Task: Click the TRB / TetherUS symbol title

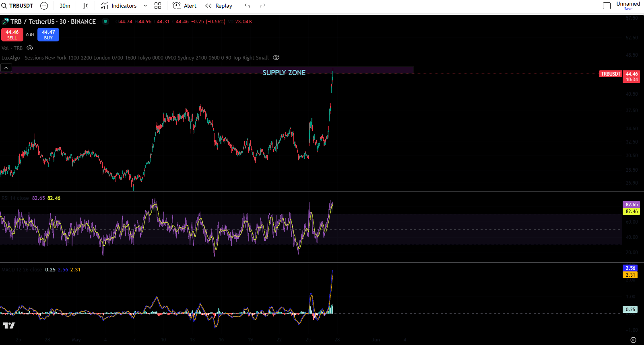Action: tap(53, 22)
